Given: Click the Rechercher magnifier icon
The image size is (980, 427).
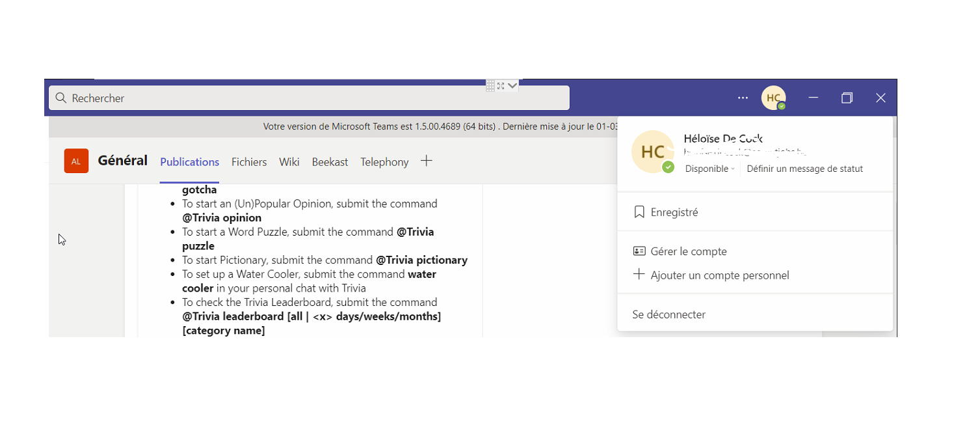Looking at the screenshot, I should coord(61,98).
